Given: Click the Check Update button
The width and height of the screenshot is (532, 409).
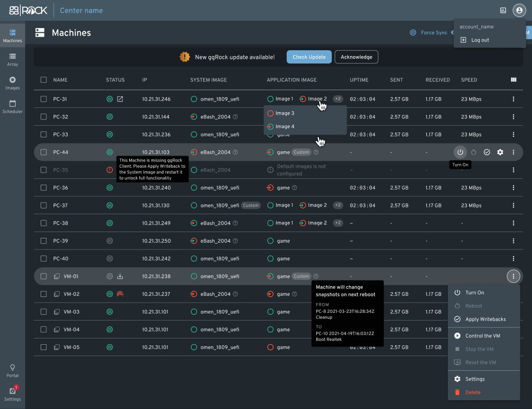Looking at the screenshot, I should pyautogui.click(x=309, y=57).
